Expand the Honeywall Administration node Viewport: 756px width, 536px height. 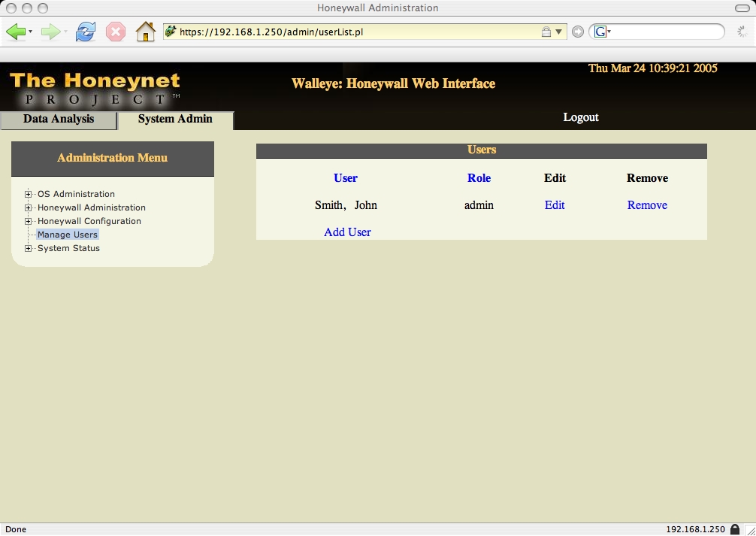(28, 207)
